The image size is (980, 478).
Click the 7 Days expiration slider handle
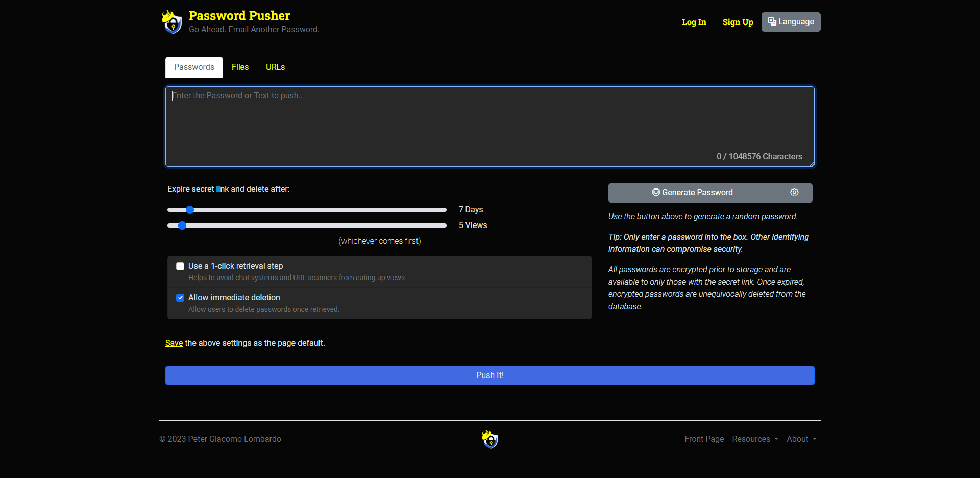pyautogui.click(x=189, y=209)
